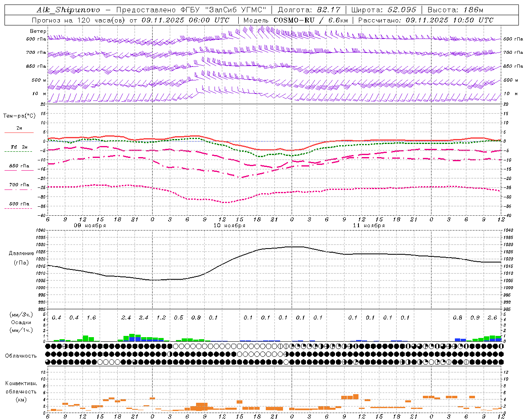The image size is (525, 420).
Task: Click the Ветер wind panel label
Action: [x=38, y=31]
